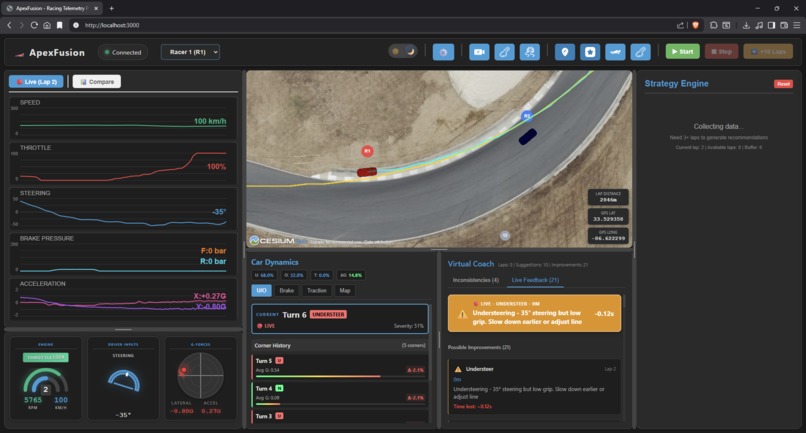The height and width of the screenshot is (433, 806).
Task: Select the driver with winding road icon
Action: (x=529, y=52)
